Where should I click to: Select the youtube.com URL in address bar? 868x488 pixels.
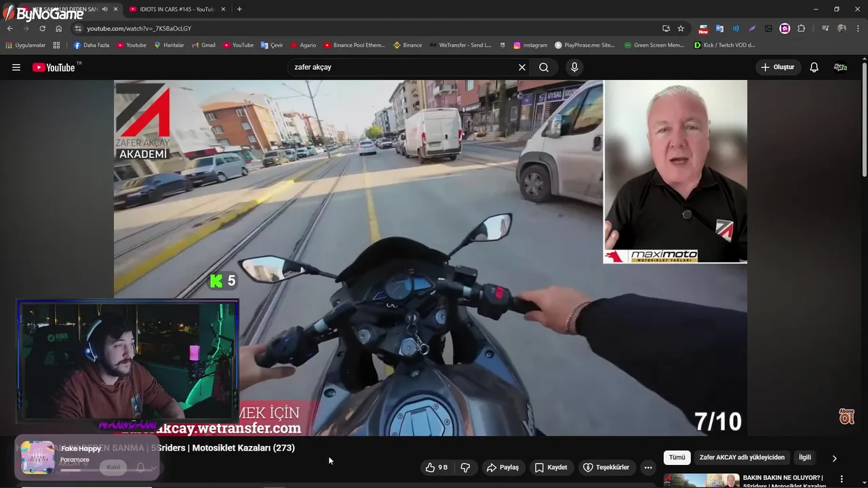coord(139,28)
